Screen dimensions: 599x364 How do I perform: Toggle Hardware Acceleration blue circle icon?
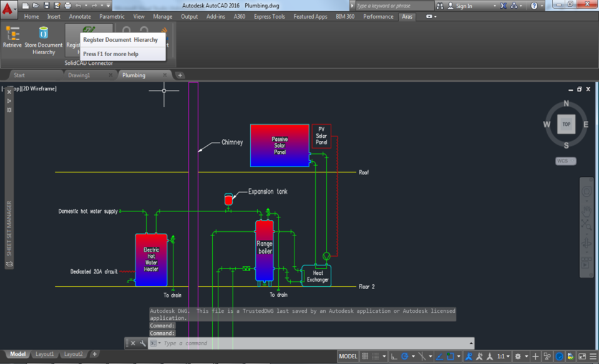(559, 357)
